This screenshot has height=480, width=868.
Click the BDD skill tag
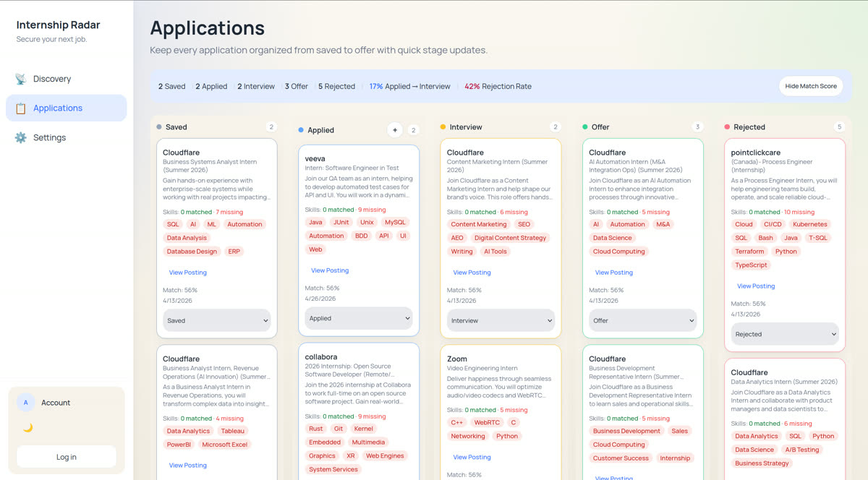[361, 236]
